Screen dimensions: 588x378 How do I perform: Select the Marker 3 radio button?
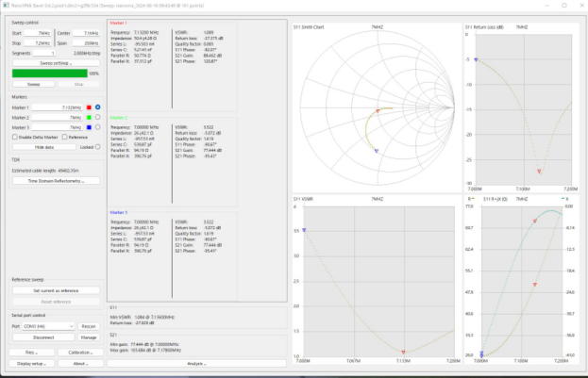pyautogui.click(x=97, y=126)
